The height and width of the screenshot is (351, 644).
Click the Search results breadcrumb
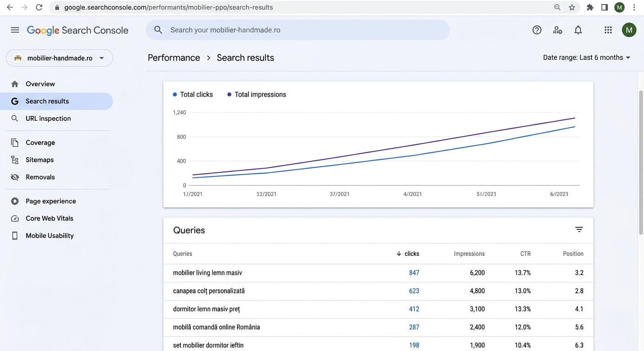click(245, 58)
